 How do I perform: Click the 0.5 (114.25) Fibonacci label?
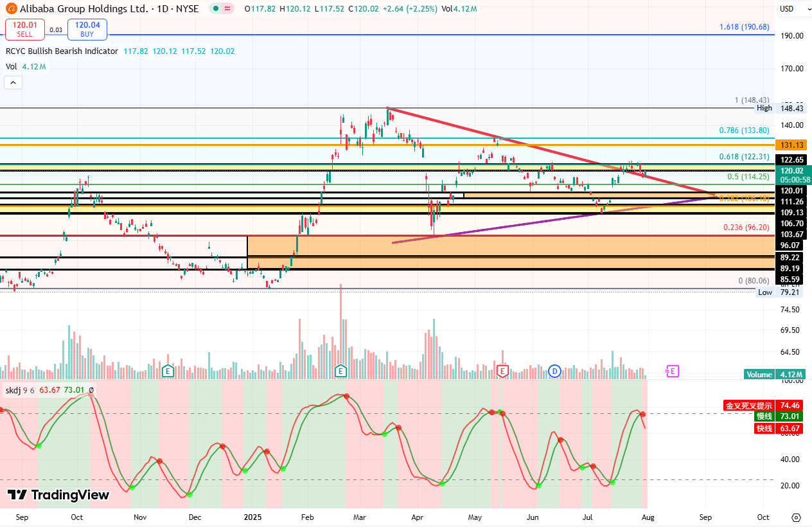[x=748, y=177]
